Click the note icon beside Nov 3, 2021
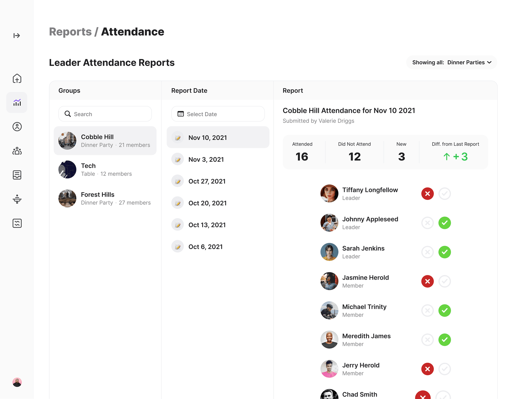Screen dimensions: 532x399 (178, 159)
